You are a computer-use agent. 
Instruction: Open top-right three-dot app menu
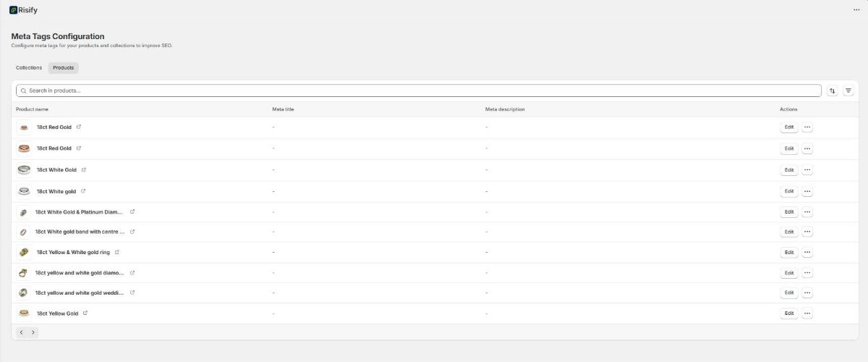click(x=856, y=10)
